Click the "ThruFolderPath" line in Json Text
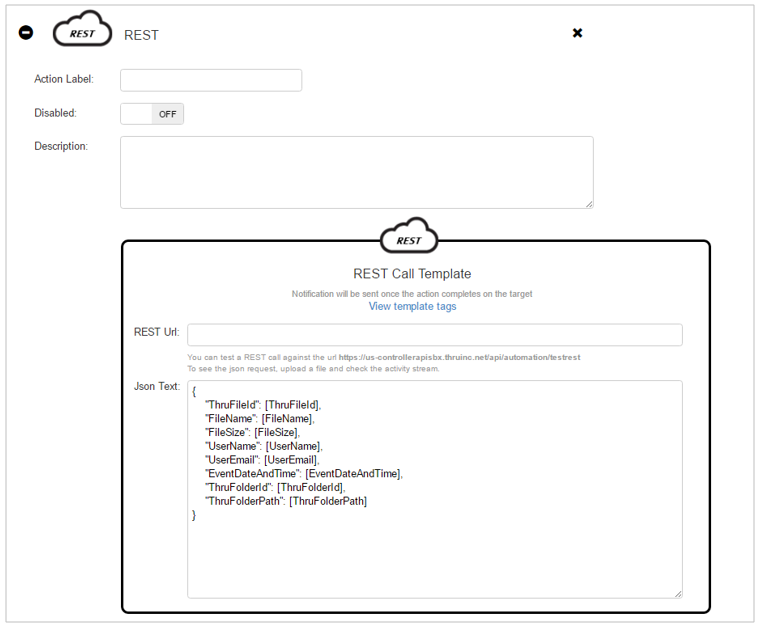Image resolution: width=759 pixels, height=628 pixels. (286, 501)
